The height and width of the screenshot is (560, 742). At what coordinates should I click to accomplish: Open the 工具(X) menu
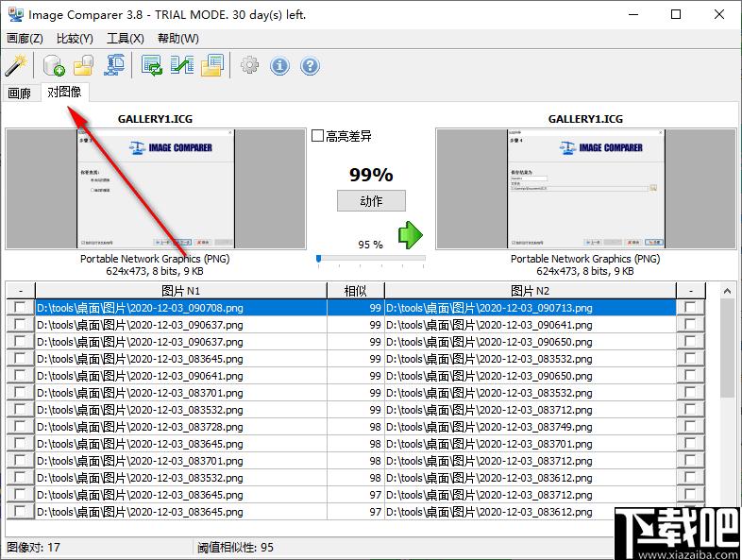pos(126,39)
